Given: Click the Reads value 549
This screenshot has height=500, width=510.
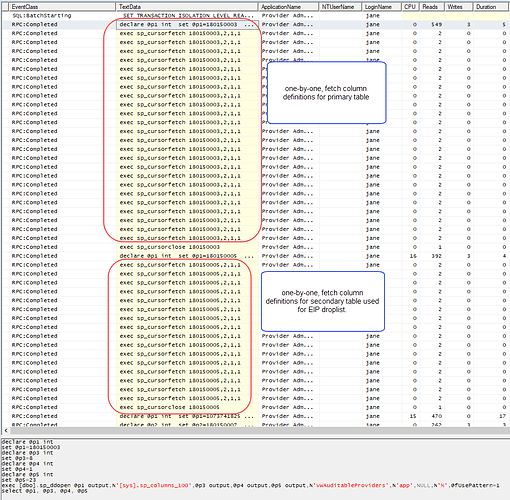Looking at the screenshot, I should tap(436, 25).
